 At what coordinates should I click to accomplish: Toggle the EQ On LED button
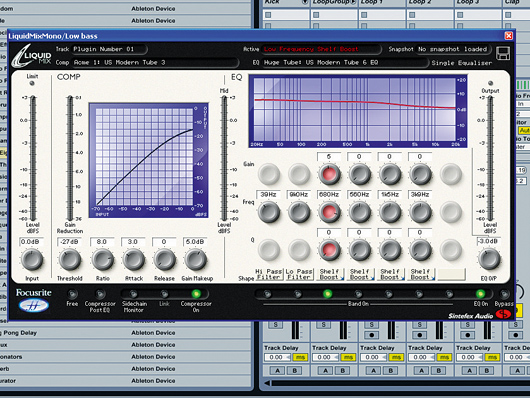coord(480,294)
